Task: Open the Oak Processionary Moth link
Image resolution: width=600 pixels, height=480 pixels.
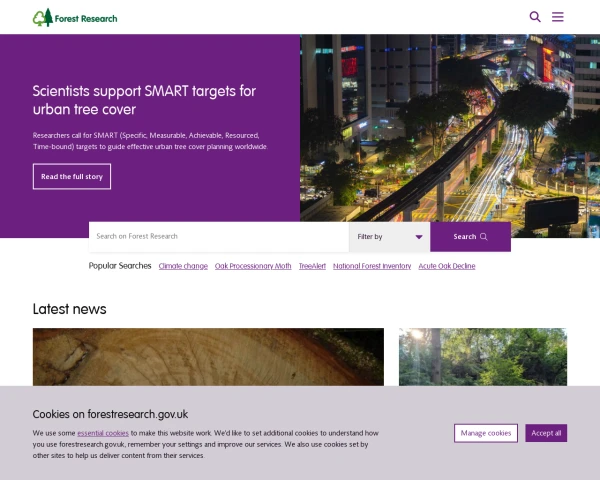Action: (x=253, y=266)
